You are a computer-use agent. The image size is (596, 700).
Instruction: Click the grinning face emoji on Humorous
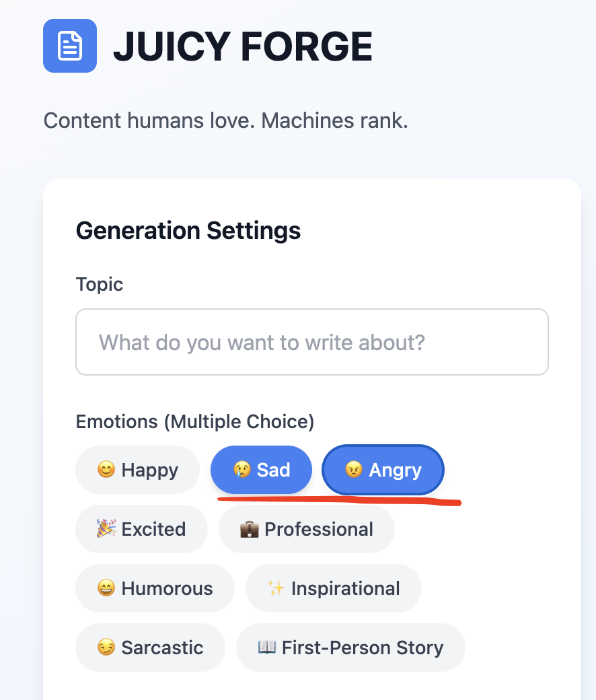click(106, 588)
